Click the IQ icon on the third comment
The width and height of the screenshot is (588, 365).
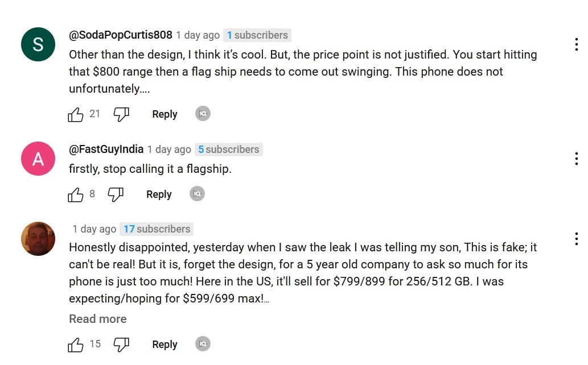(x=203, y=343)
